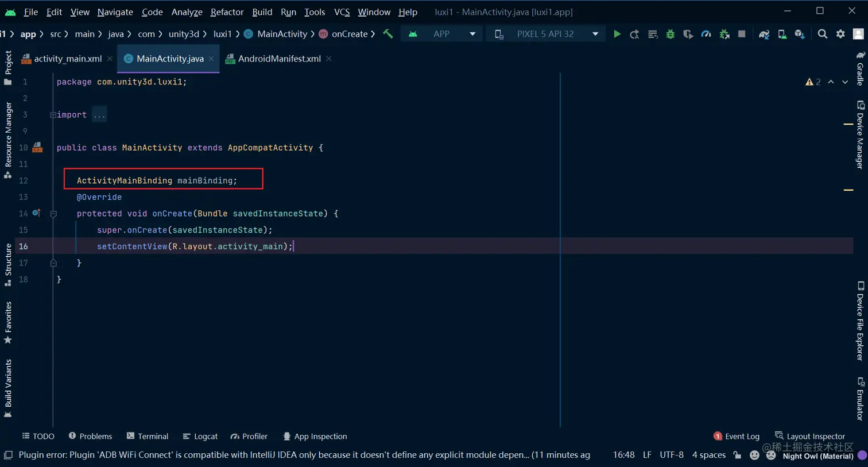
Task: Click fold end marker on line 17
Action: pos(53,263)
